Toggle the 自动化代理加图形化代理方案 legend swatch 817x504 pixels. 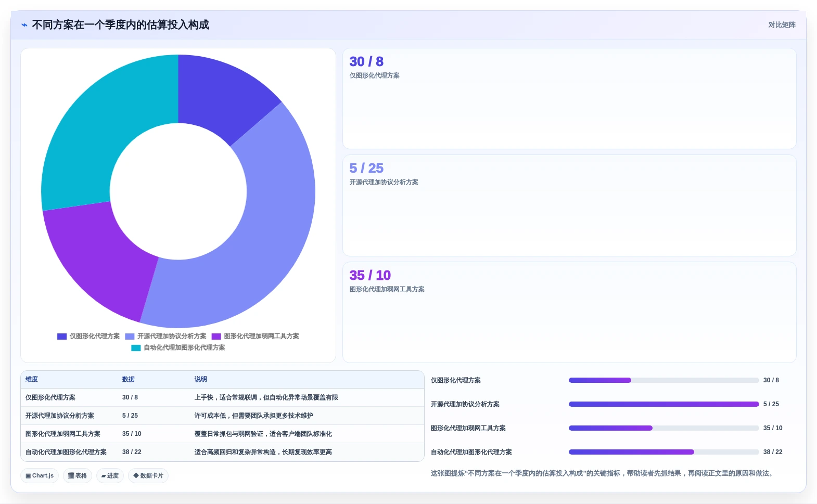click(x=136, y=348)
